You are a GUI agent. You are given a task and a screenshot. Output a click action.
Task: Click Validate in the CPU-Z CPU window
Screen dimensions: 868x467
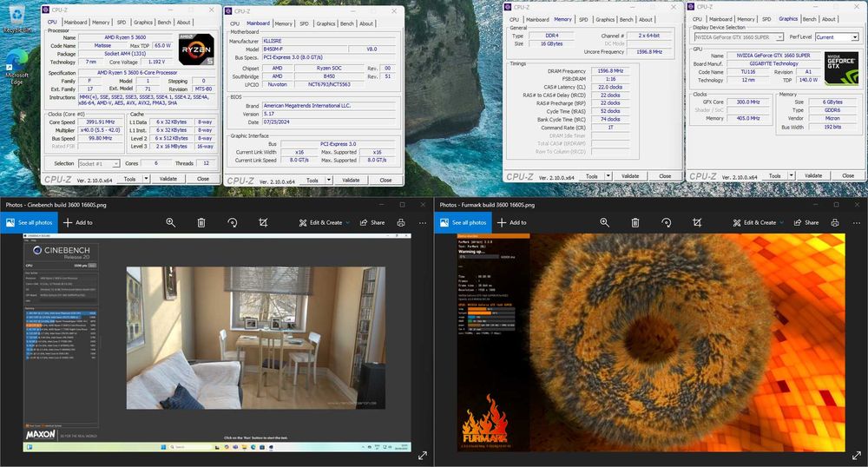(168, 179)
